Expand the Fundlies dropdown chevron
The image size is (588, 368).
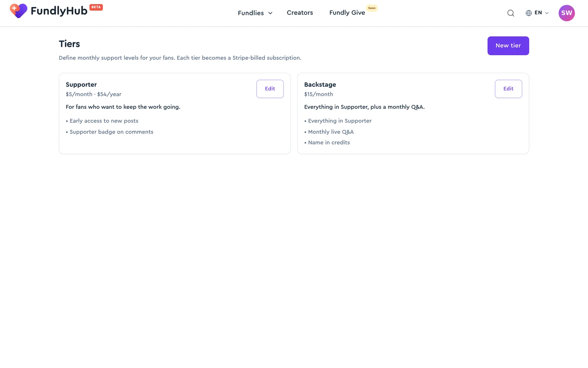tap(270, 13)
